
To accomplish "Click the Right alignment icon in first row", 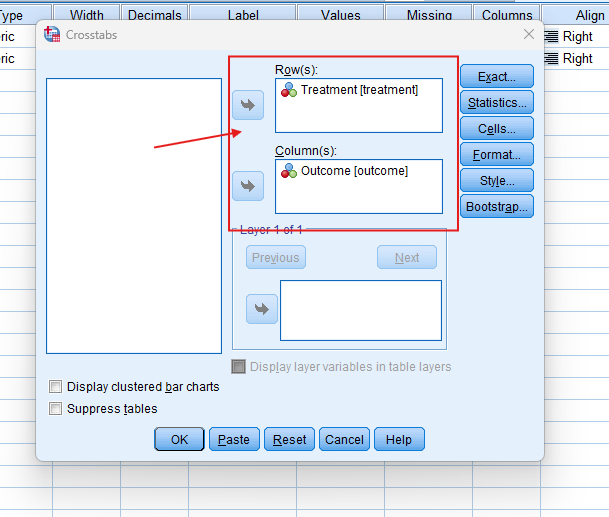I will [x=551, y=37].
